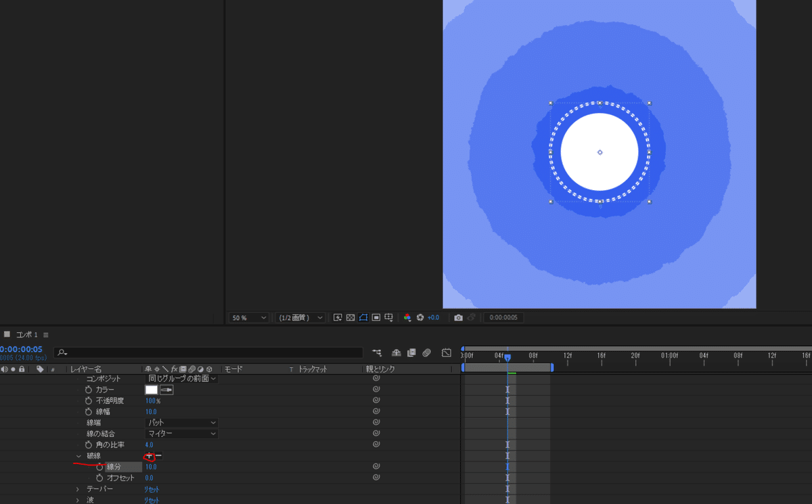Click the 20f mark on time ruler
This screenshot has width=812, height=504.
tap(635, 355)
